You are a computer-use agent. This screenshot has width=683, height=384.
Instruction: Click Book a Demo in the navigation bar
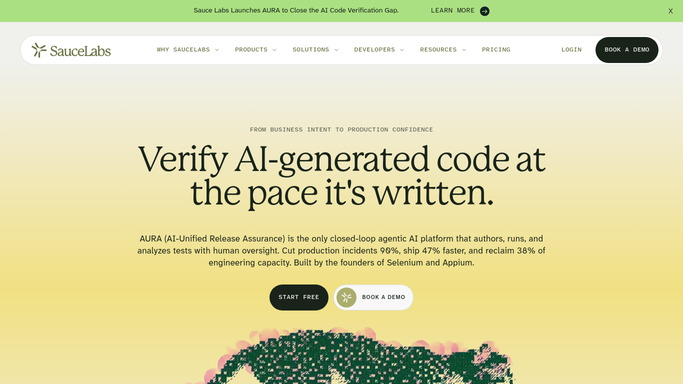click(627, 50)
